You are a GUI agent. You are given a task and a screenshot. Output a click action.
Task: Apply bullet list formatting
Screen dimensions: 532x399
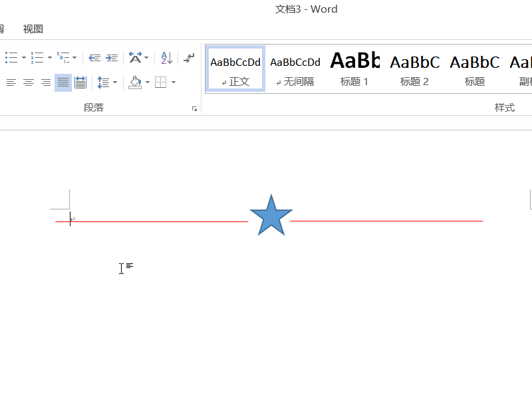11,57
